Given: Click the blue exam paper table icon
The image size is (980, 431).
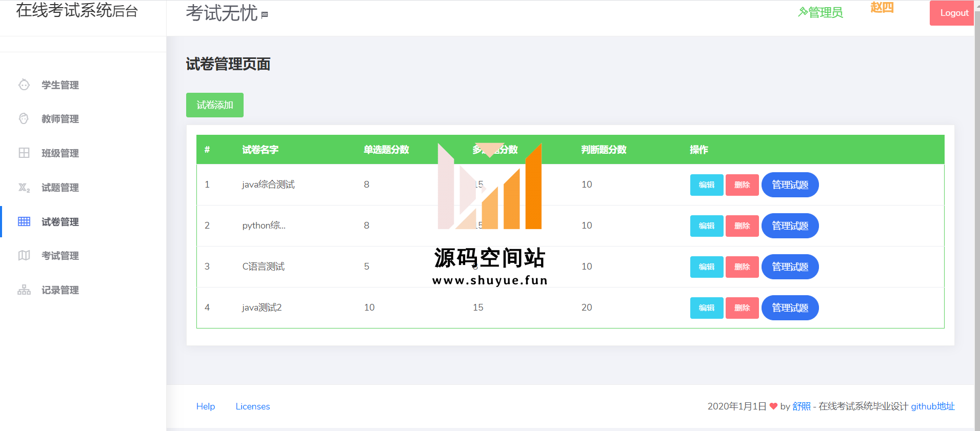Looking at the screenshot, I should [24, 221].
